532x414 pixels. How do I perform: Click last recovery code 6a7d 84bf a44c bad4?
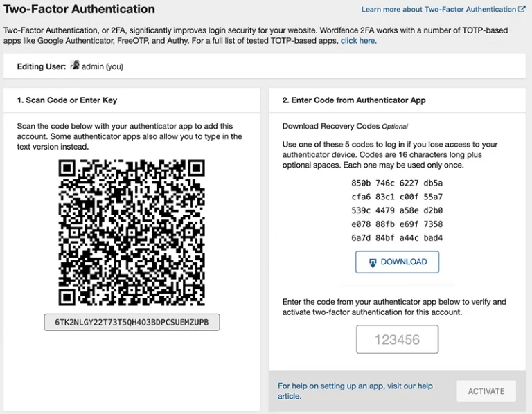tap(397, 237)
